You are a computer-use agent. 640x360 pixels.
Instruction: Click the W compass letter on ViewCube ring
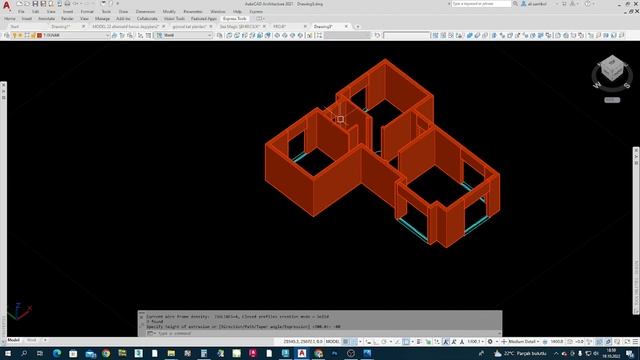pyautogui.click(x=596, y=85)
